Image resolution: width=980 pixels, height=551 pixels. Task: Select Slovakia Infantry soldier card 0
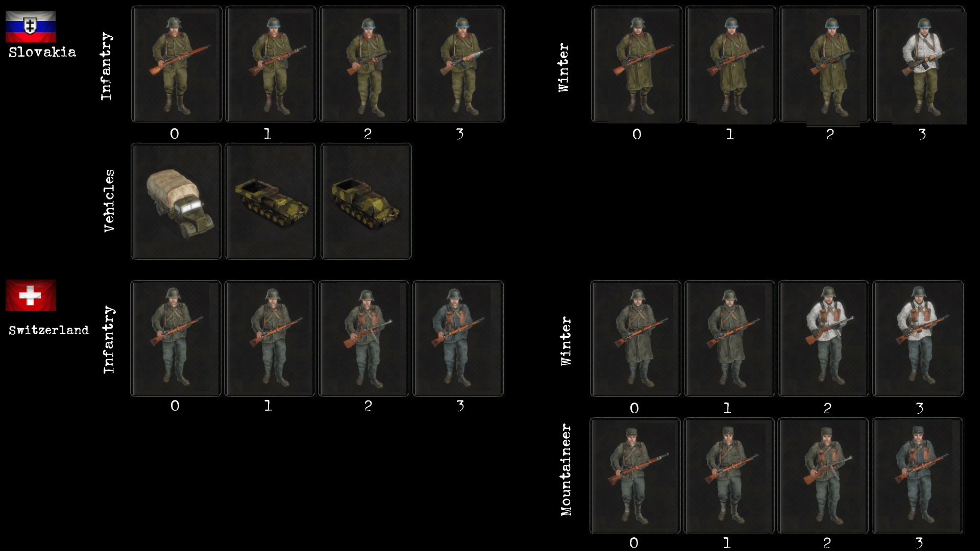click(177, 64)
